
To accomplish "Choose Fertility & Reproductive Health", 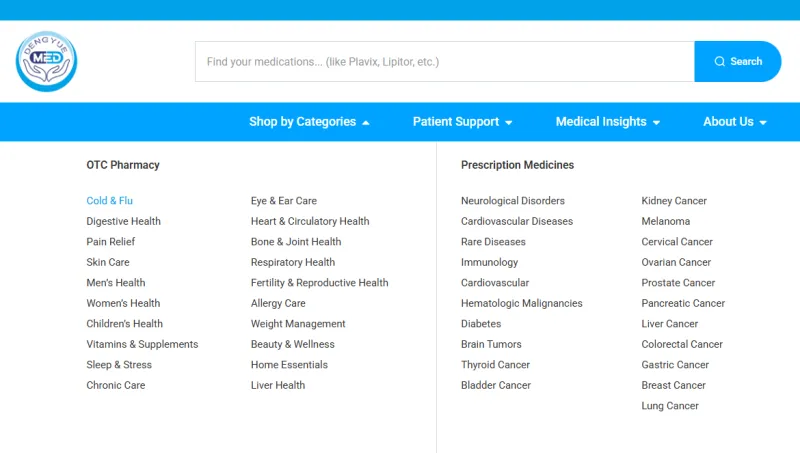I will 319,283.
